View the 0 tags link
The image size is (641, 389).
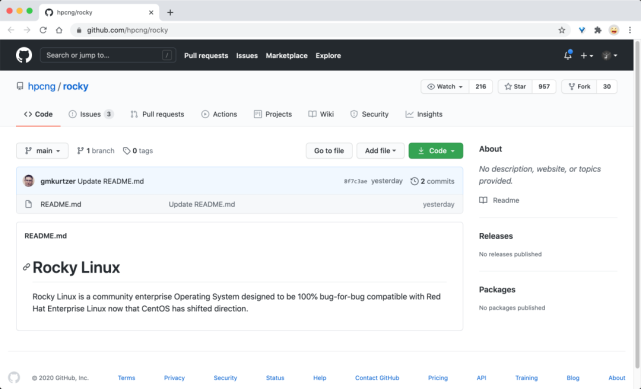pyautogui.click(x=138, y=151)
